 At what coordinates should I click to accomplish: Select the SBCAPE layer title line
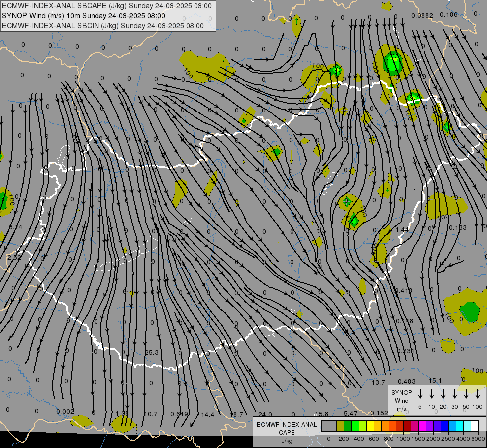click(107, 6)
